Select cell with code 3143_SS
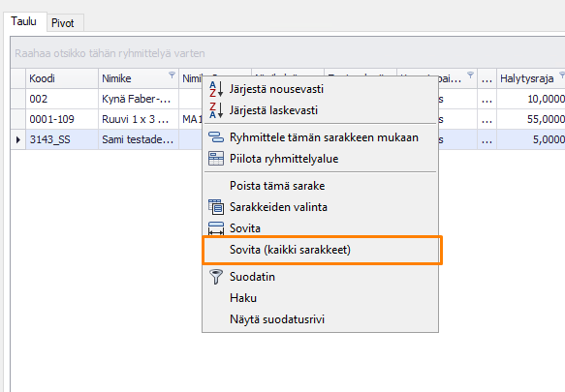 pyautogui.click(x=62, y=139)
